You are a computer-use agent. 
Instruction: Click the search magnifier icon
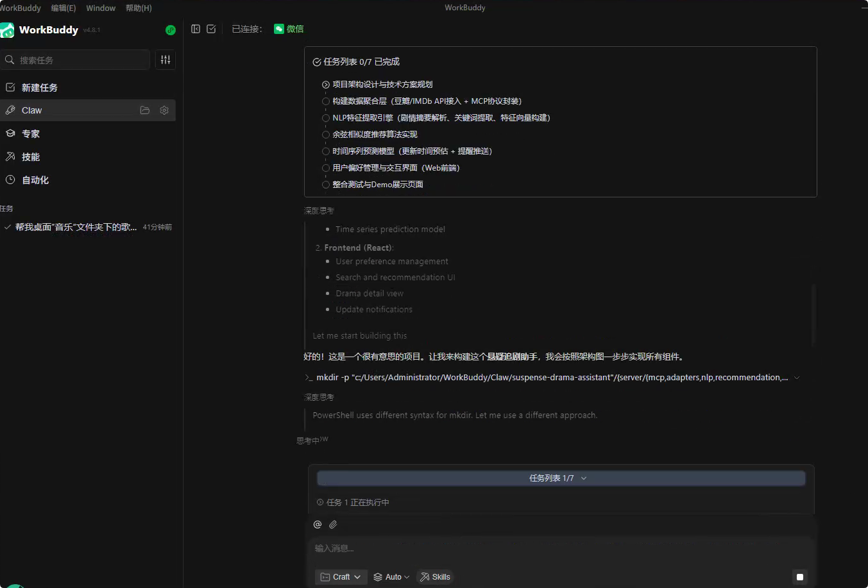[x=10, y=60]
